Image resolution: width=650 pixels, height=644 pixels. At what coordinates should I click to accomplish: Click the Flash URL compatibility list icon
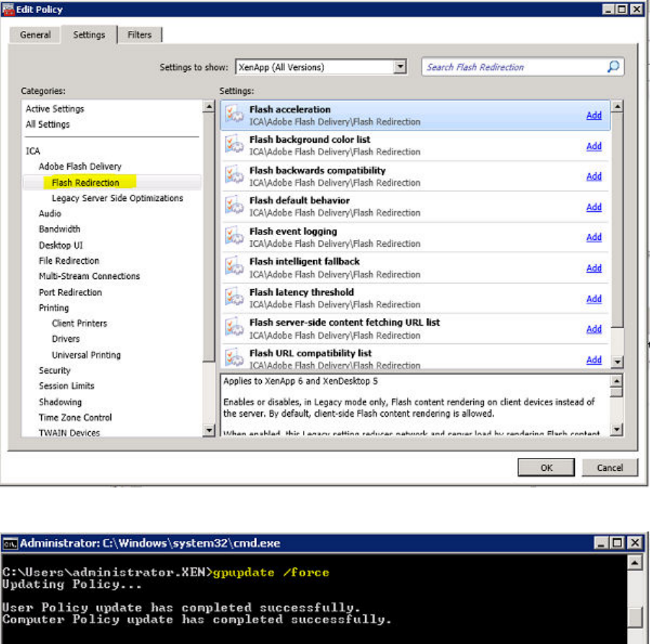point(234,358)
